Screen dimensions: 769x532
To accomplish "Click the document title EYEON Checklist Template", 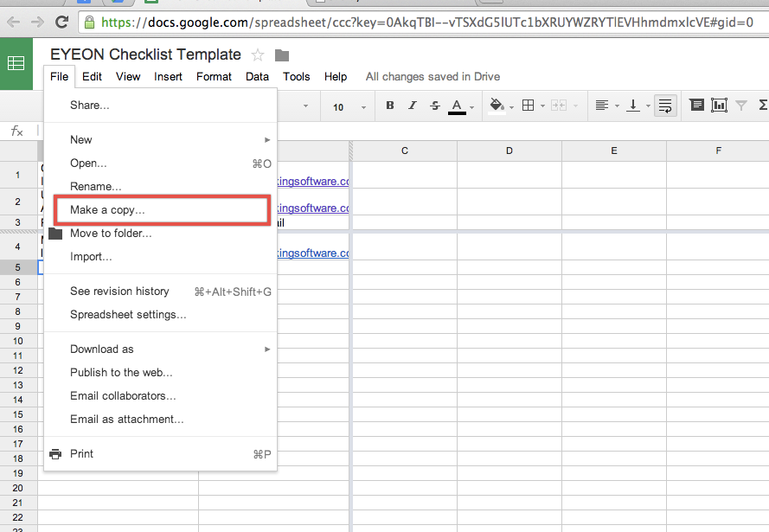I will 145,54.
